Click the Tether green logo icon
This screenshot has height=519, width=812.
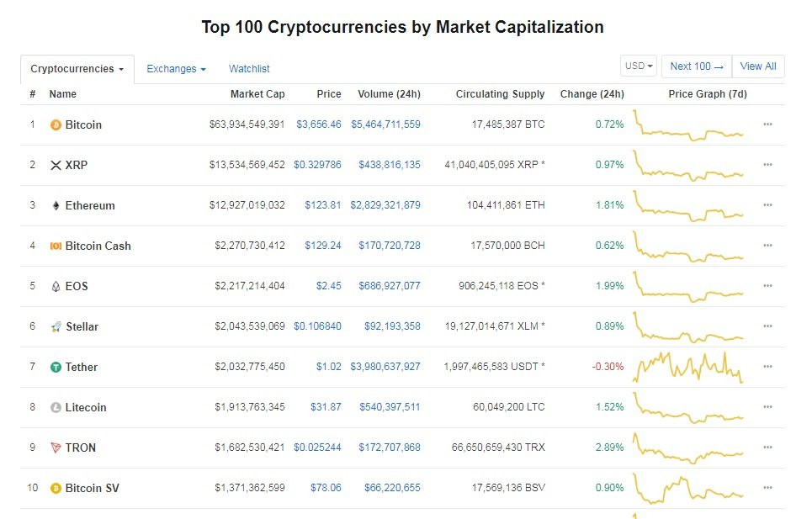click(x=56, y=367)
